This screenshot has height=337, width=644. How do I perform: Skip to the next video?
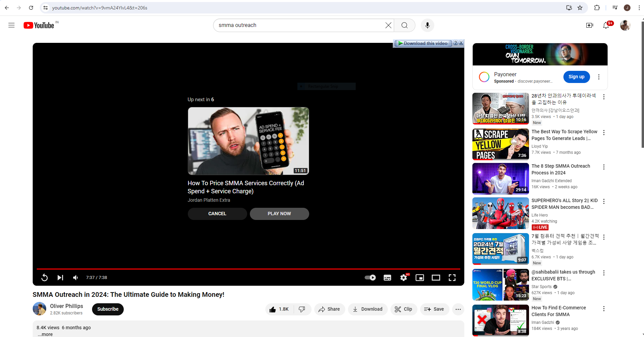click(60, 278)
